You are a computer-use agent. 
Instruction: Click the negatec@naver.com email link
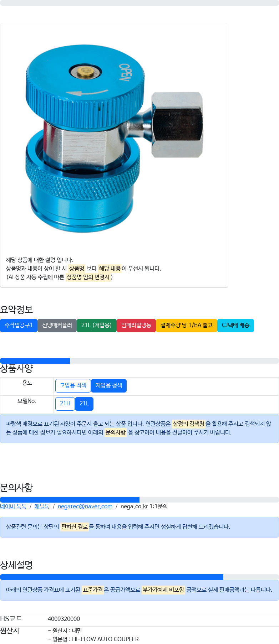[x=85, y=507]
